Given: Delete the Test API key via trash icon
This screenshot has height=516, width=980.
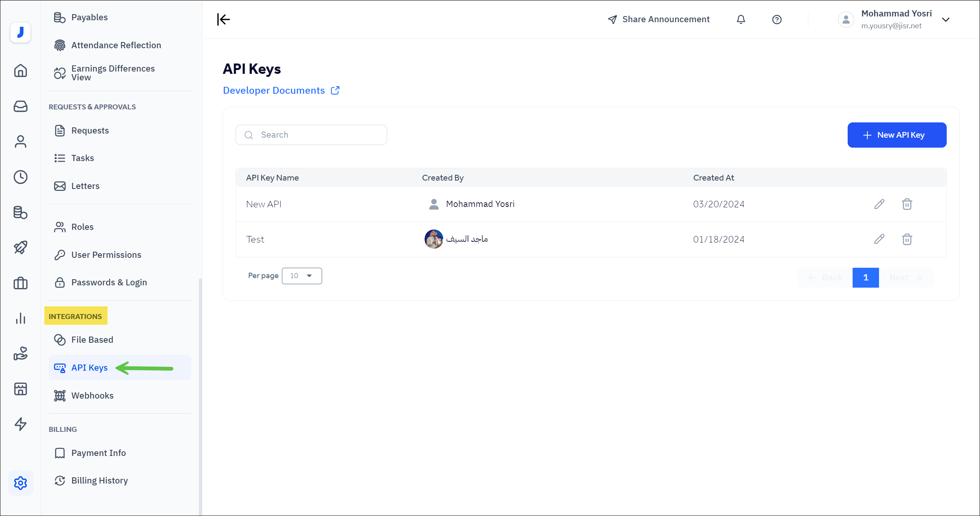Looking at the screenshot, I should point(907,239).
